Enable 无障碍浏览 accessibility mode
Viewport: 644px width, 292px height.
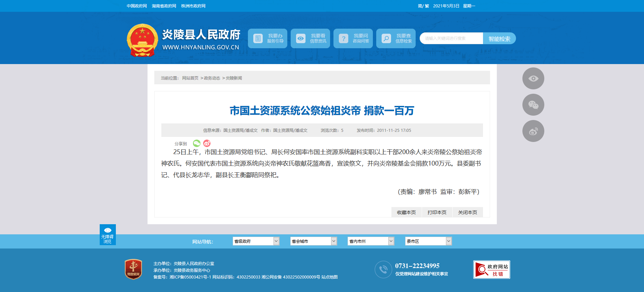tap(107, 235)
